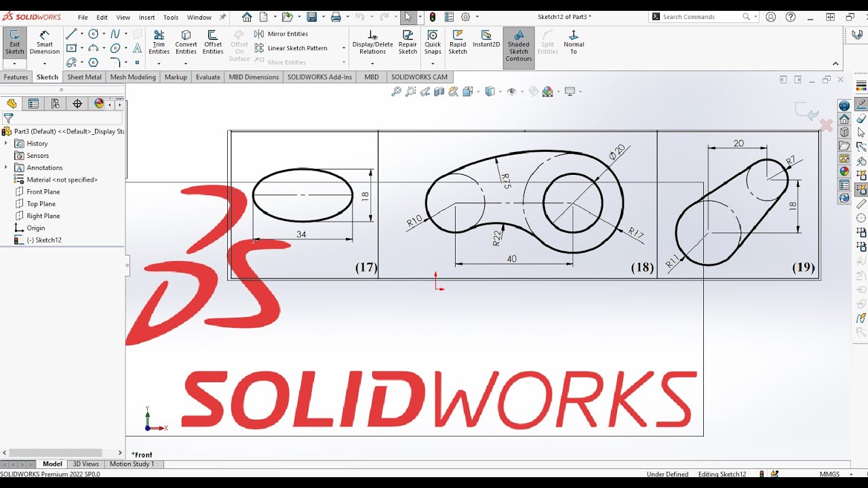Select the Front Plane tree item

pos(38,192)
